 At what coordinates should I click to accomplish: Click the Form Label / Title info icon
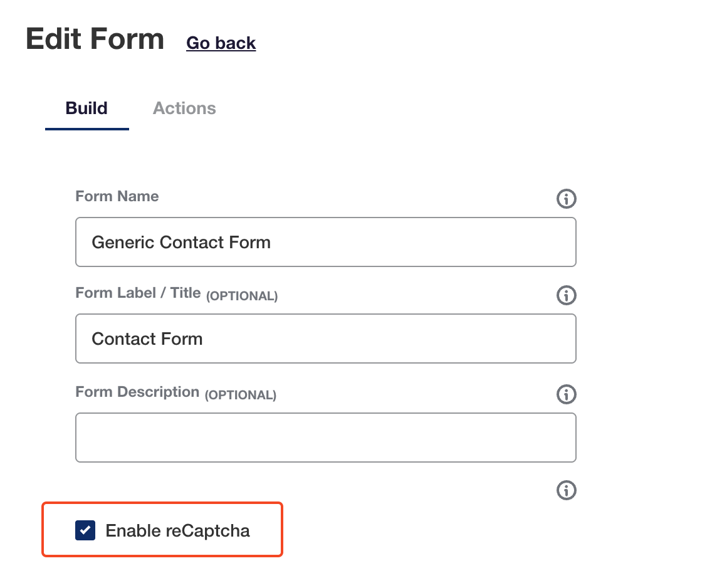566,295
